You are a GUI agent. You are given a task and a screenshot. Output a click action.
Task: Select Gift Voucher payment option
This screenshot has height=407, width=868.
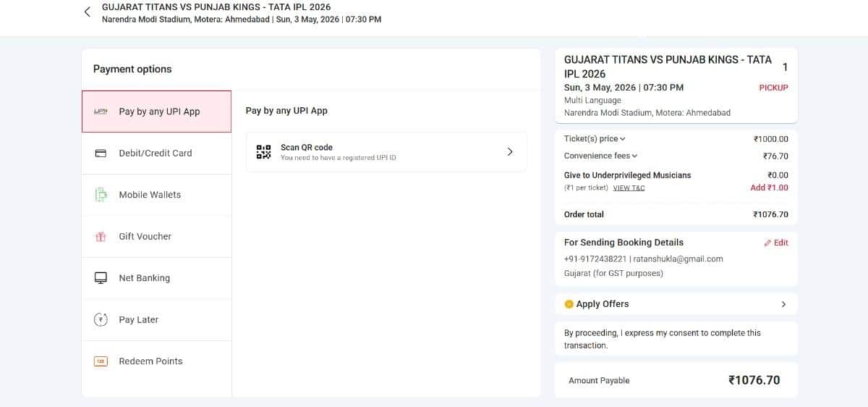[156, 237]
